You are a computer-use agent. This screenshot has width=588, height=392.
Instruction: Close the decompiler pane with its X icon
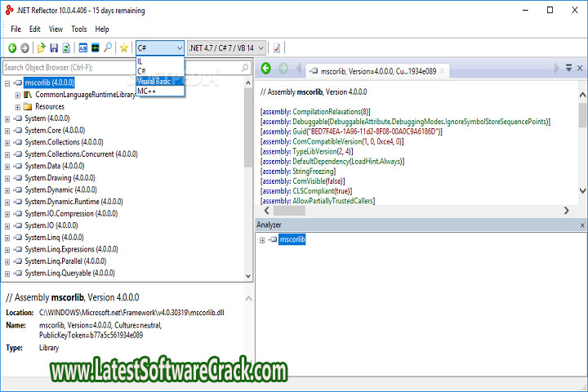click(x=580, y=69)
